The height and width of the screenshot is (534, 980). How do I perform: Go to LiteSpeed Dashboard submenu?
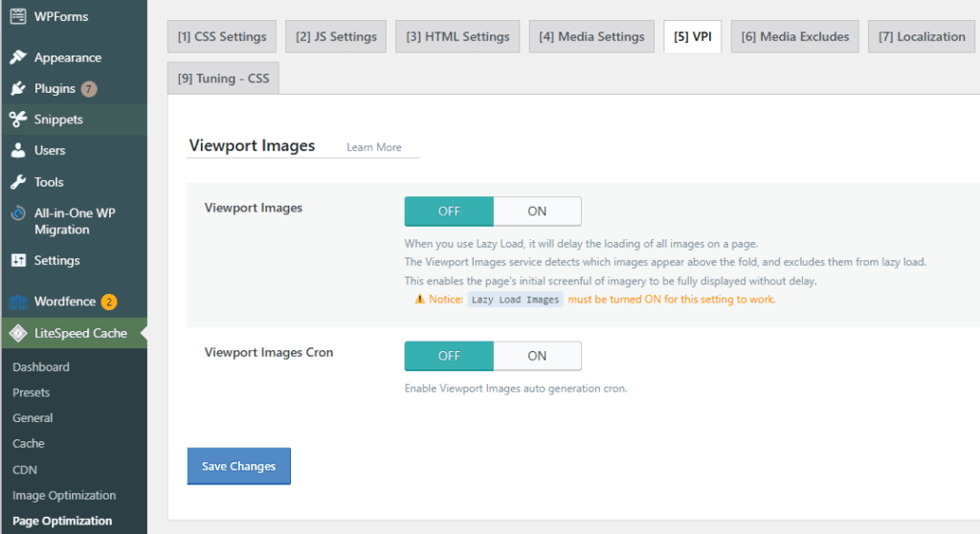[x=41, y=367]
